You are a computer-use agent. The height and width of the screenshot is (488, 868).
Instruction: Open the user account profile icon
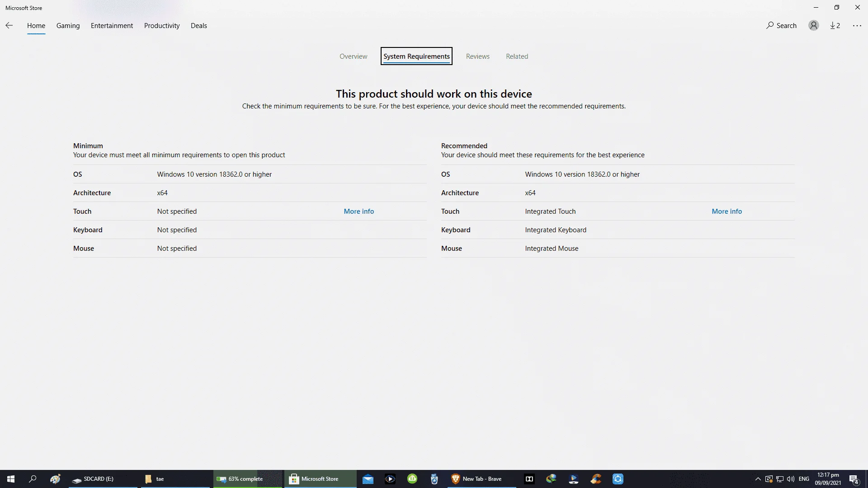(x=813, y=26)
